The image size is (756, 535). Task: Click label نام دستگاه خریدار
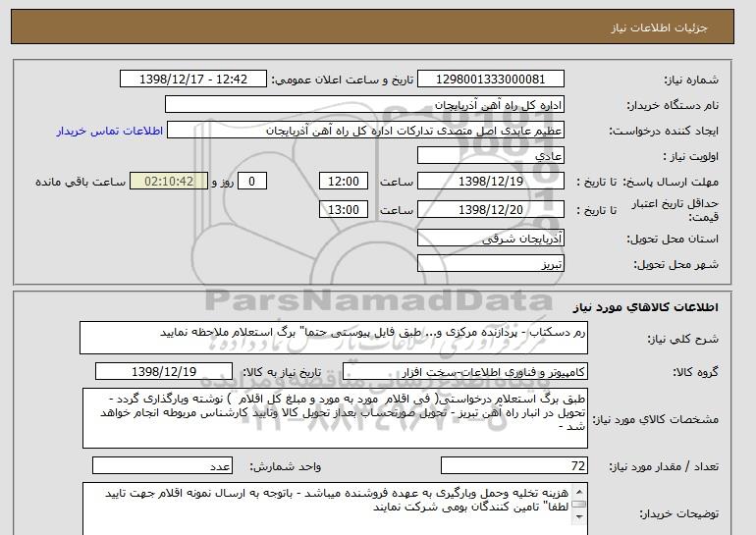click(x=673, y=105)
